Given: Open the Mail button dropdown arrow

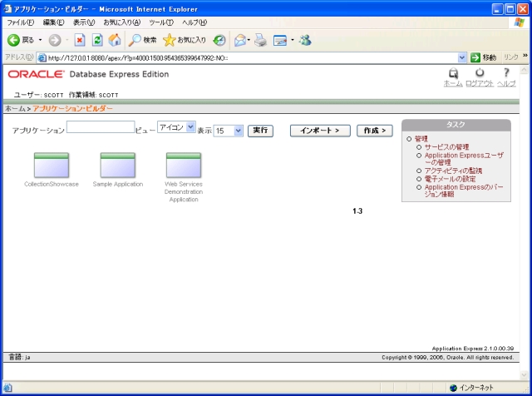Looking at the screenshot, I should coord(249,40).
